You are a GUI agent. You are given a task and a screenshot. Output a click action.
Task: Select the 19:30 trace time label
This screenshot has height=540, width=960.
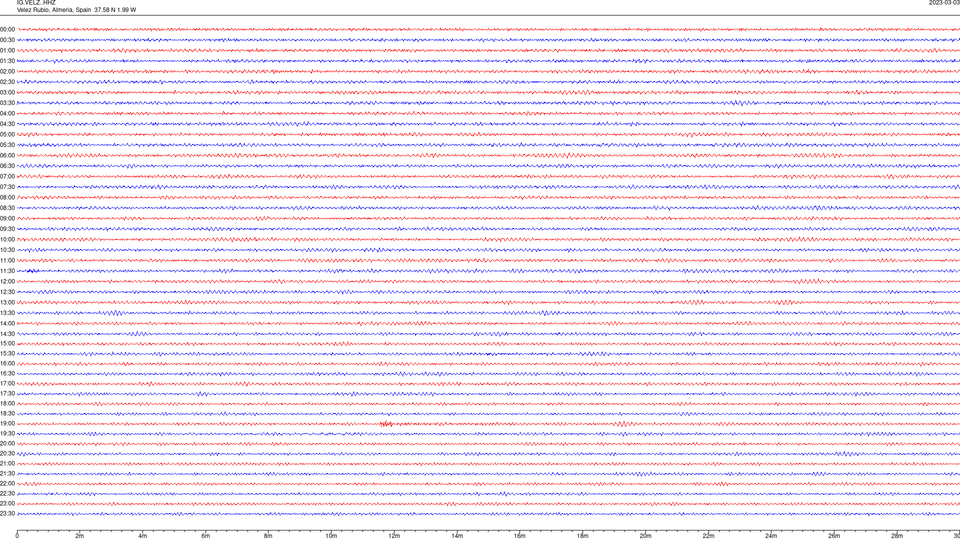7,433
